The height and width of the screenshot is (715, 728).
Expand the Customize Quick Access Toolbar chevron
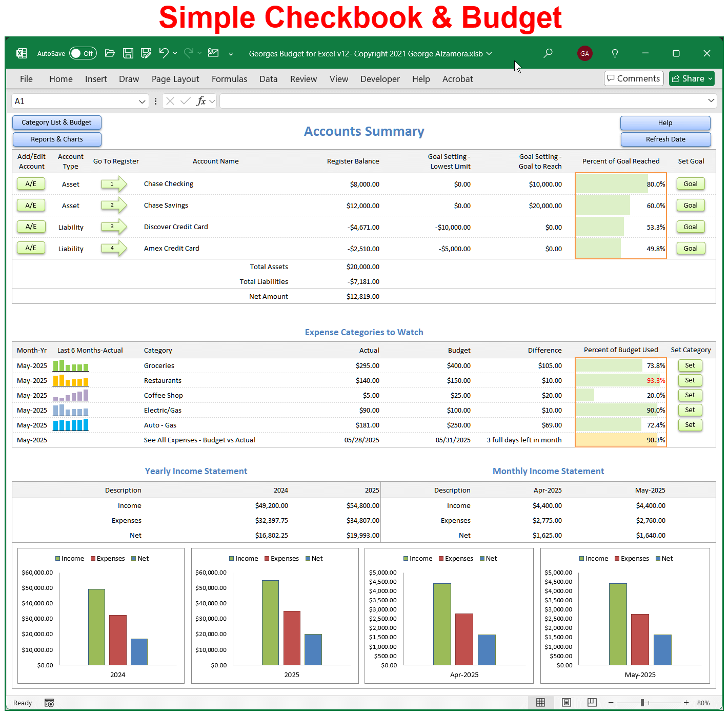231,53
